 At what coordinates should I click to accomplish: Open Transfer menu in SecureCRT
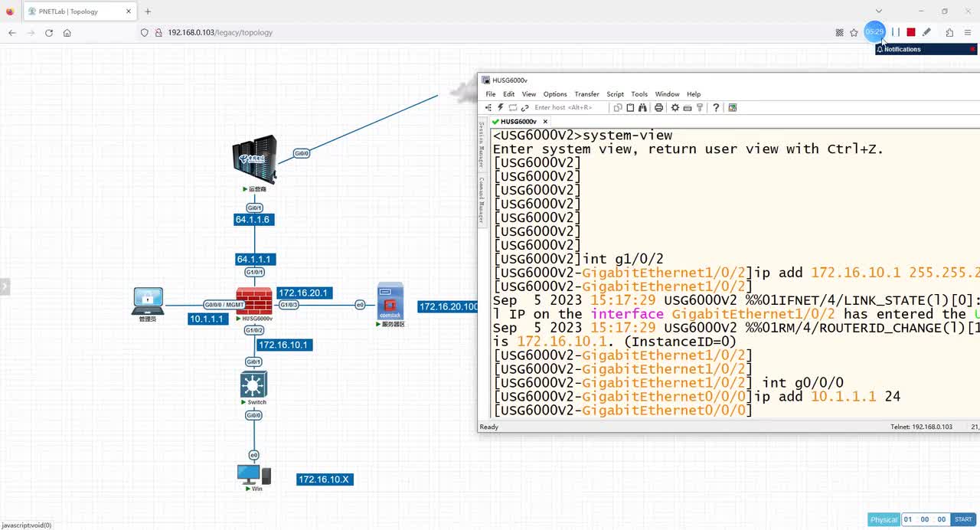(587, 94)
